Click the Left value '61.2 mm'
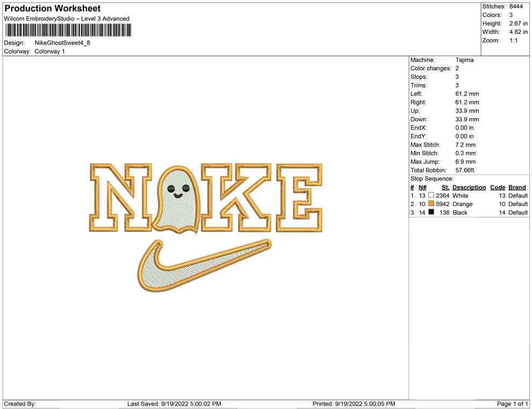The image size is (532, 409). click(467, 94)
